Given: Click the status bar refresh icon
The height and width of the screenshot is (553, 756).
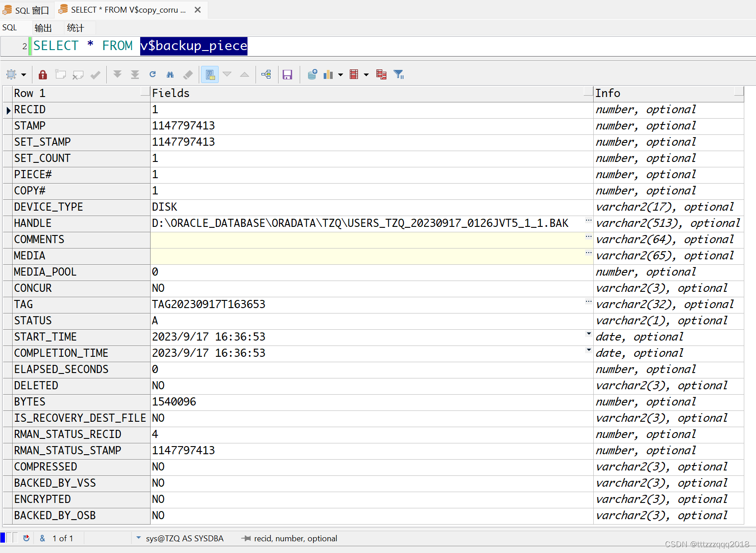Looking at the screenshot, I should 26,538.
